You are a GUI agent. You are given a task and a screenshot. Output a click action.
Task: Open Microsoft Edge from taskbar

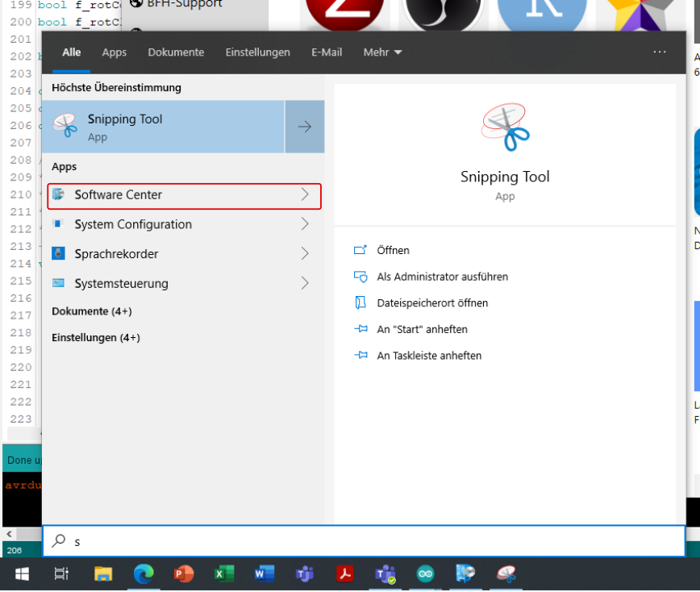[x=144, y=574]
